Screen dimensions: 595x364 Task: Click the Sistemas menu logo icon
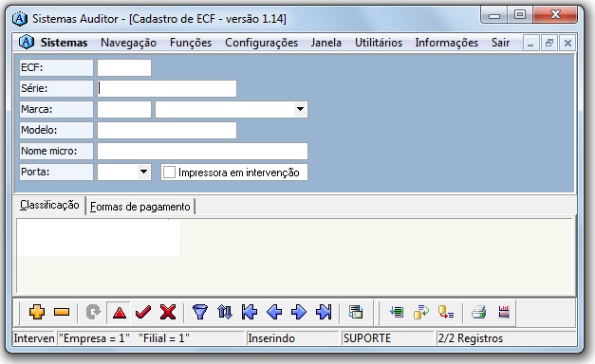click(27, 42)
